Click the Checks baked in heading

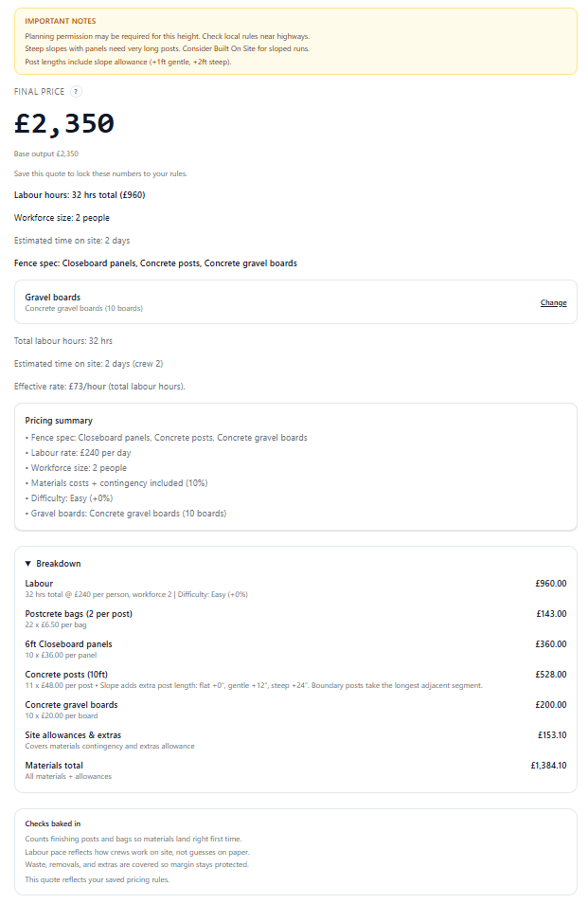click(x=53, y=823)
